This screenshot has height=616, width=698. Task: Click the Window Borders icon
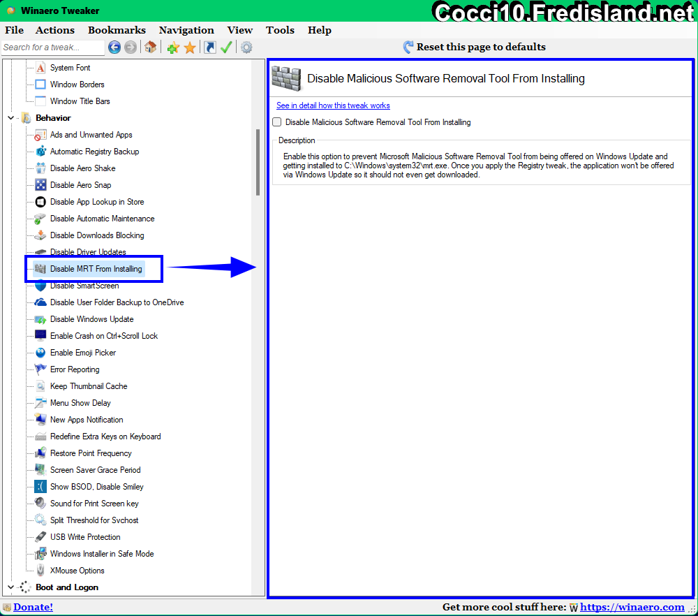[40, 85]
